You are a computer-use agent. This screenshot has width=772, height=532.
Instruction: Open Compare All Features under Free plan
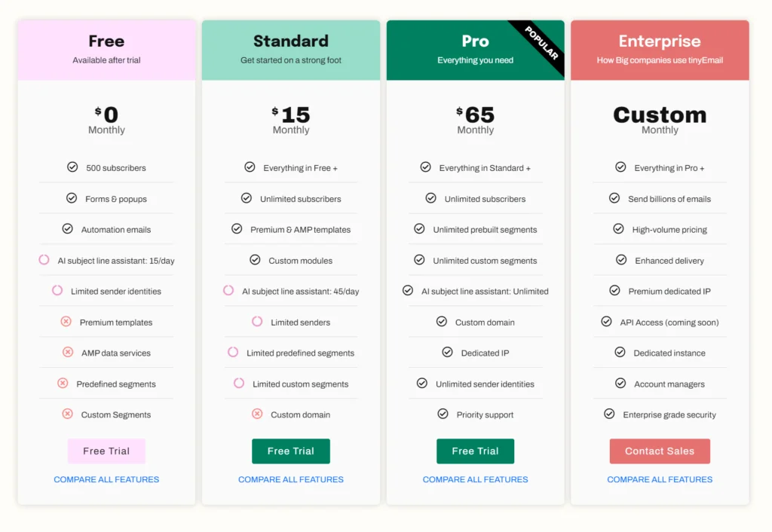[x=106, y=479]
